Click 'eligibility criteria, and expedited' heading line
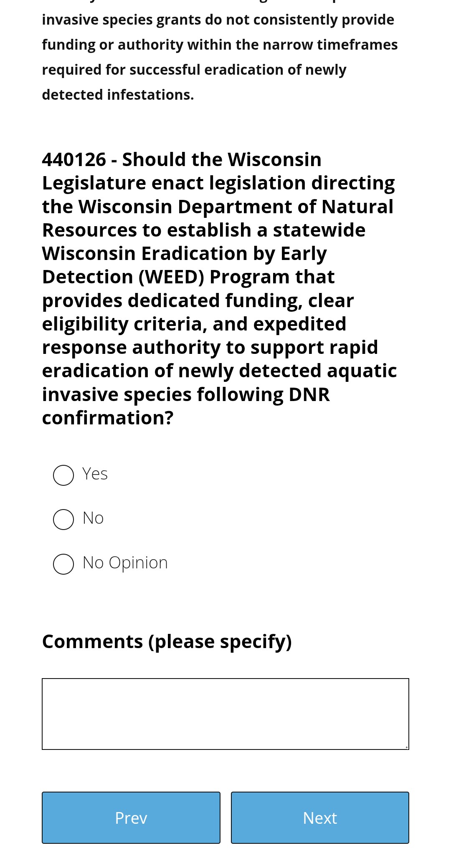The height and width of the screenshot is (868, 451). click(194, 324)
